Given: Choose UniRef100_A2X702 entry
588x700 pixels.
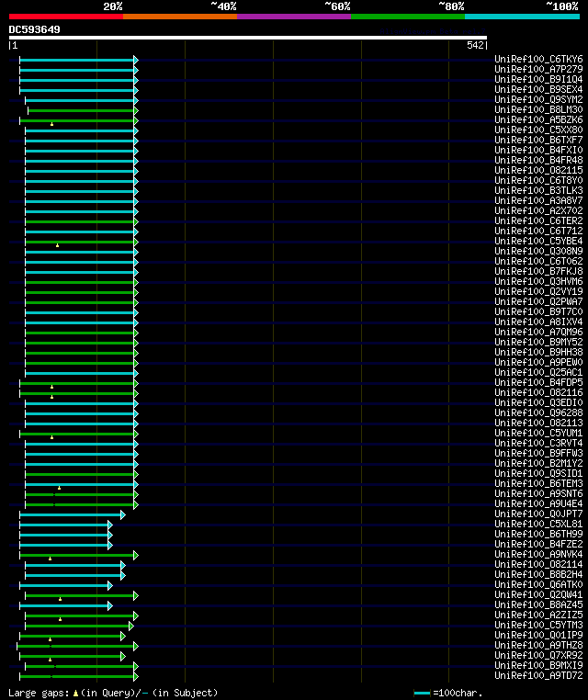Looking at the screenshot, I should 538,210.
